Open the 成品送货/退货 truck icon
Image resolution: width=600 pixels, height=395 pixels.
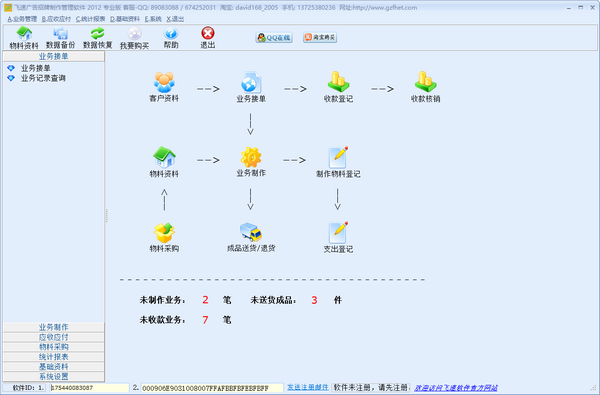pyautogui.click(x=251, y=237)
